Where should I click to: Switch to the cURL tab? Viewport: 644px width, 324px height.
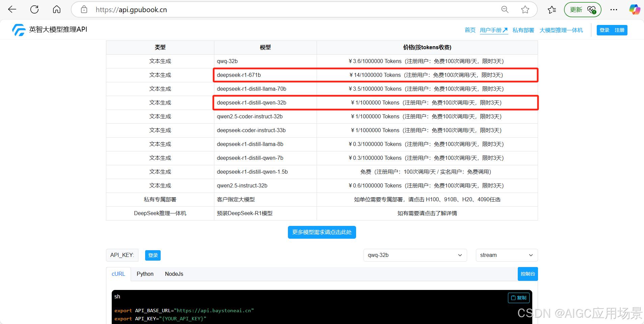pyautogui.click(x=118, y=274)
